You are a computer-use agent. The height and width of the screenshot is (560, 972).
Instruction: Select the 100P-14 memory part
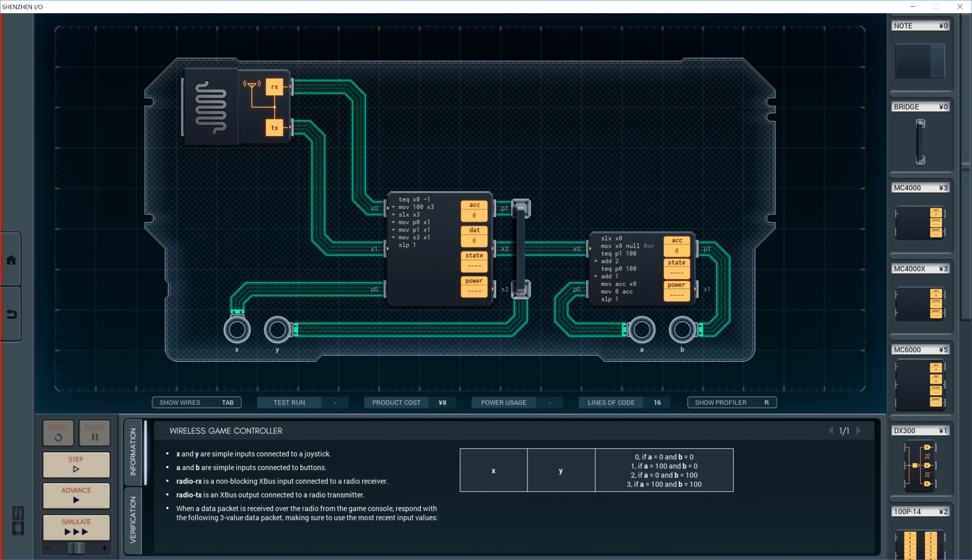coord(920,544)
